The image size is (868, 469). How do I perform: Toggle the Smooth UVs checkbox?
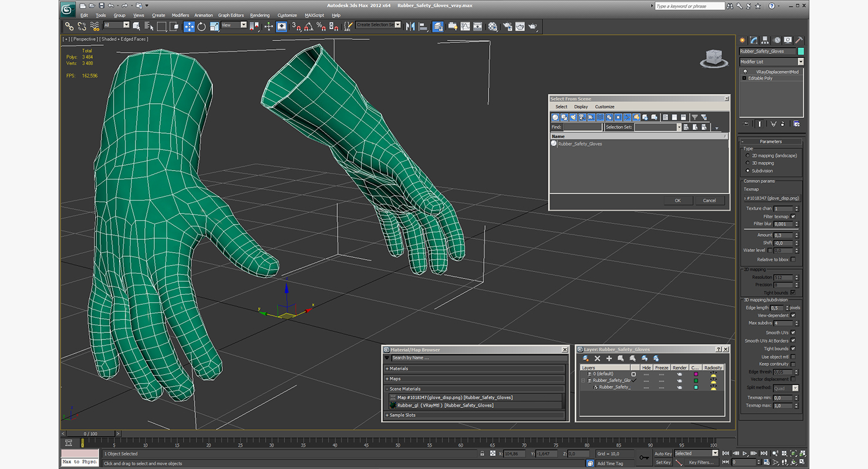[793, 332]
